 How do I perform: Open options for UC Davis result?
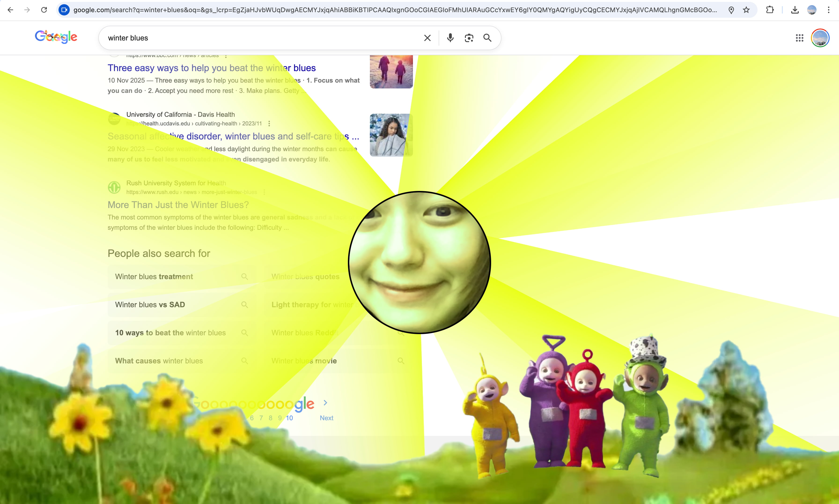269,124
